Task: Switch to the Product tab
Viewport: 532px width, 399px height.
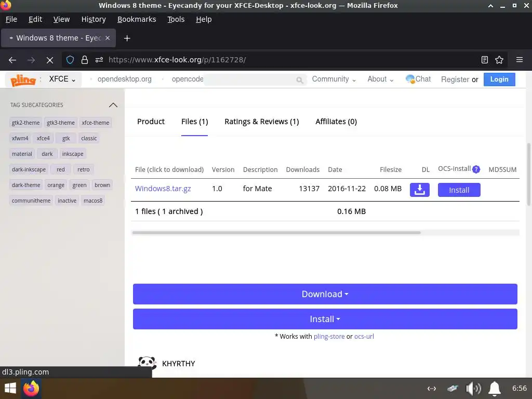Action: pyautogui.click(x=151, y=122)
